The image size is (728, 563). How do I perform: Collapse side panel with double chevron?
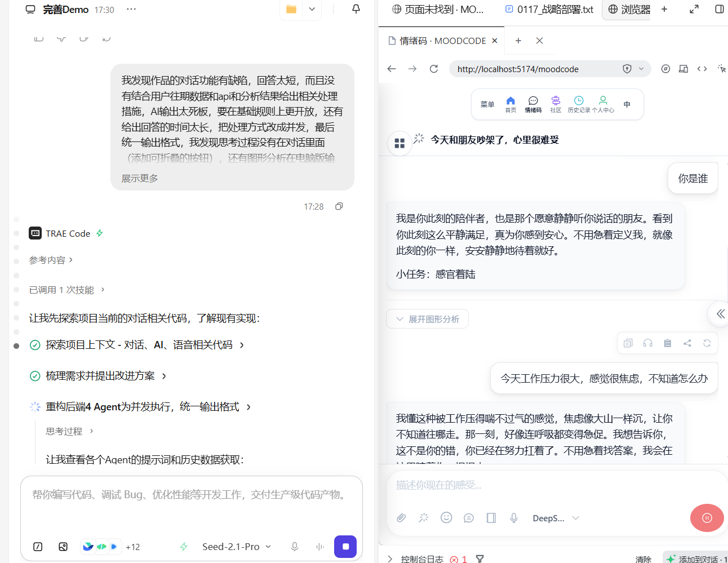coord(720,314)
